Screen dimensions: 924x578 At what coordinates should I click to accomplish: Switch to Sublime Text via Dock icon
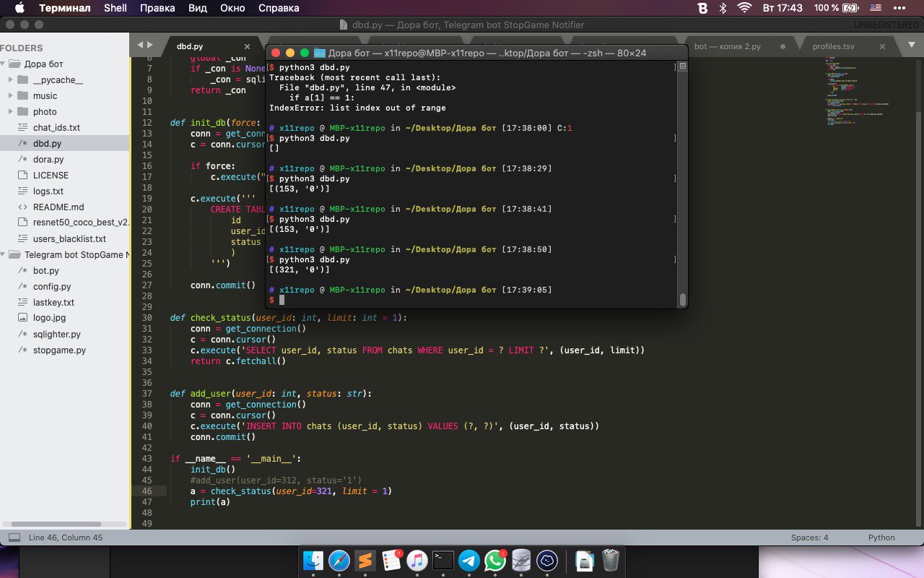[365, 561]
